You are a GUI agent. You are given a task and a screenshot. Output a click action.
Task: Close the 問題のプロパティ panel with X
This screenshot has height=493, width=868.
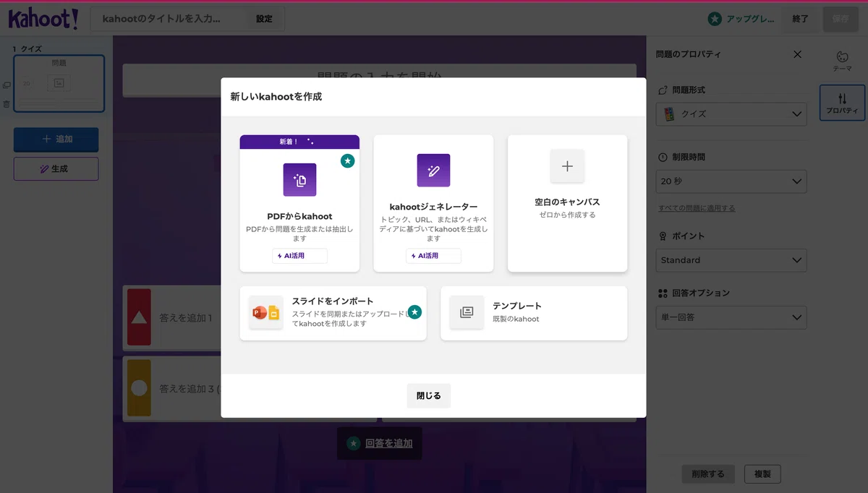[797, 54]
